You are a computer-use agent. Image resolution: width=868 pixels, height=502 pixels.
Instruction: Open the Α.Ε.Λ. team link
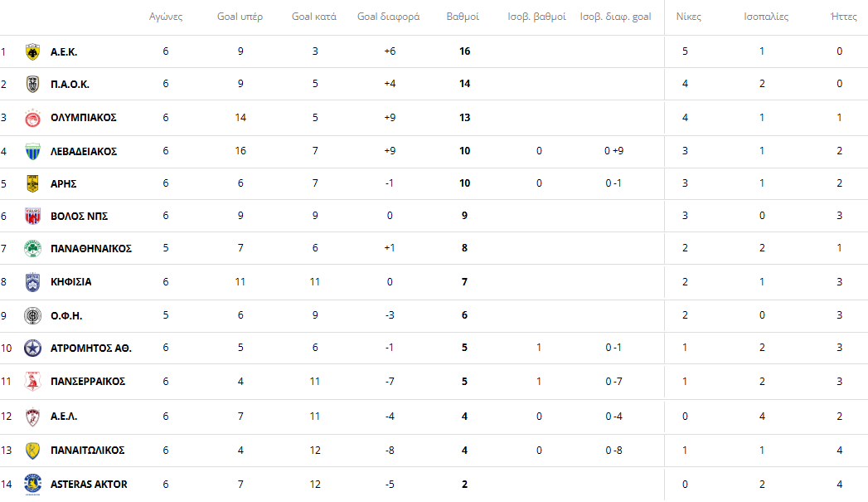coord(64,417)
